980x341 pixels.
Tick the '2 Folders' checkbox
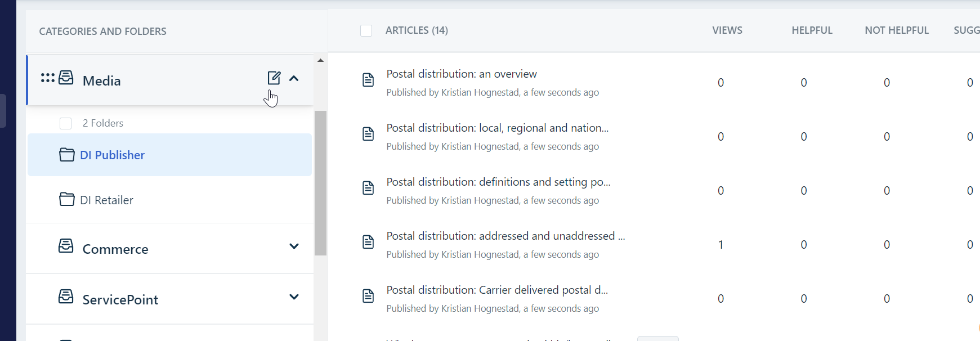pos(66,123)
